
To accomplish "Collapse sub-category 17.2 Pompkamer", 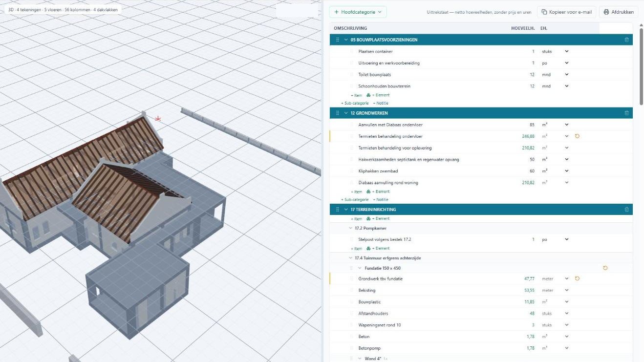I will pos(351,228).
